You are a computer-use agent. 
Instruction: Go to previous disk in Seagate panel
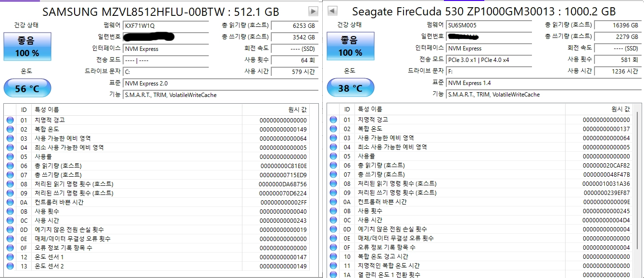[332, 11]
